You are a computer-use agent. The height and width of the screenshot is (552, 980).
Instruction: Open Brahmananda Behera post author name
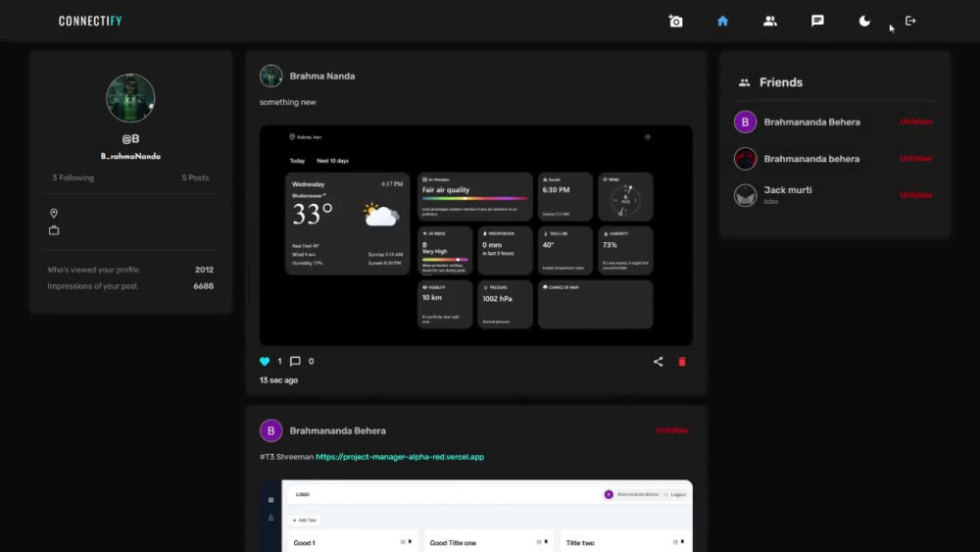(x=337, y=430)
